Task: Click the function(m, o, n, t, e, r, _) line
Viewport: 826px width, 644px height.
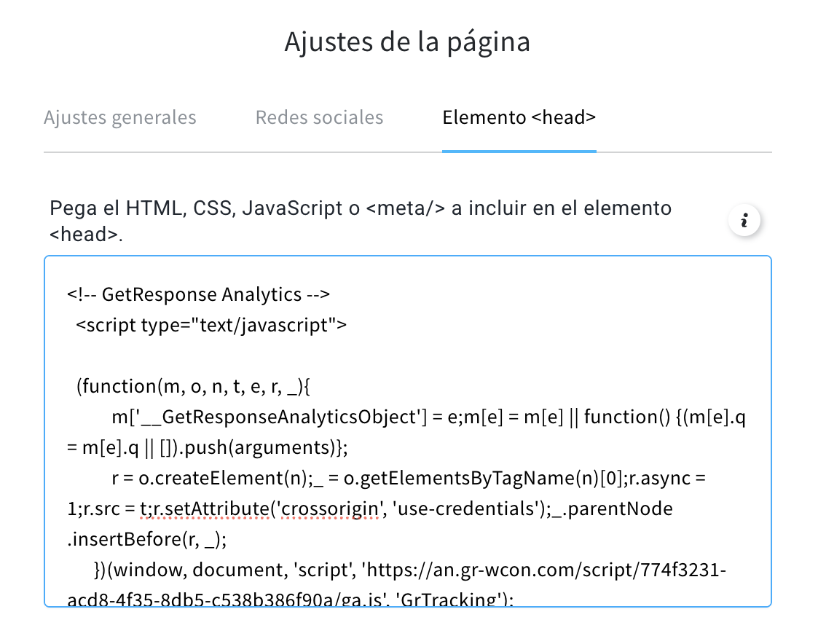Action: click(x=193, y=386)
